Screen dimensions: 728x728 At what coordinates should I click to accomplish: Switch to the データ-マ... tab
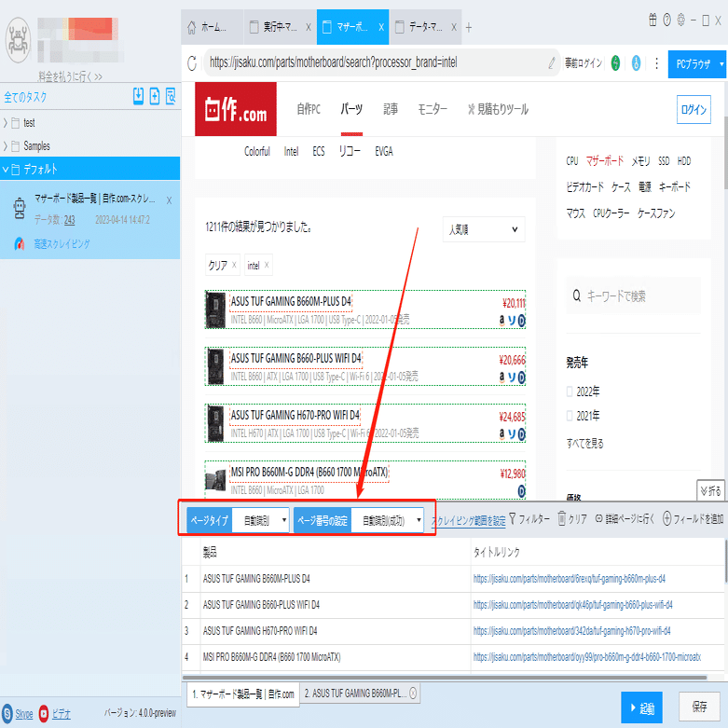(426, 27)
